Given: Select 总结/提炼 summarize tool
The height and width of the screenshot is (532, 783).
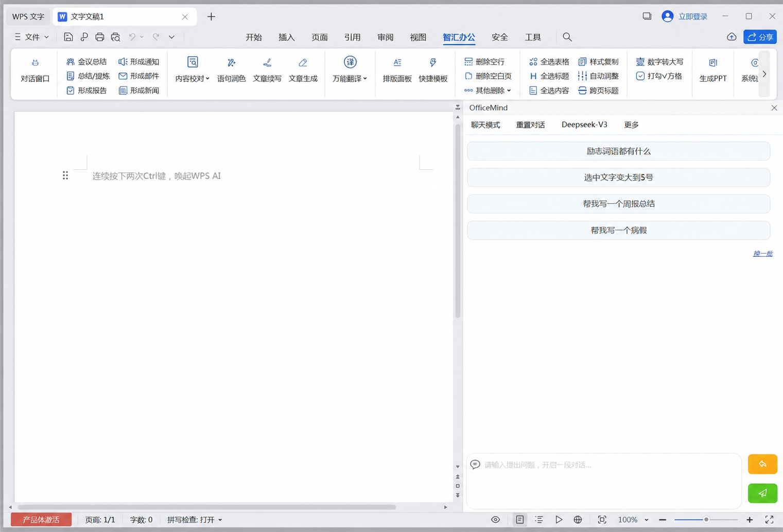Looking at the screenshot, I should pos(88,76).
